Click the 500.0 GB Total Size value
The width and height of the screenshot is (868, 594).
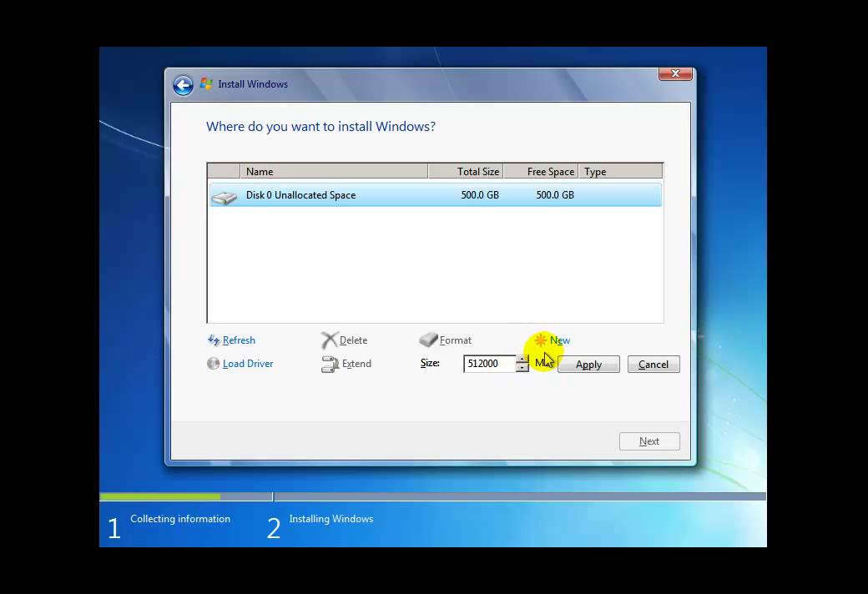tap(480, 195)
